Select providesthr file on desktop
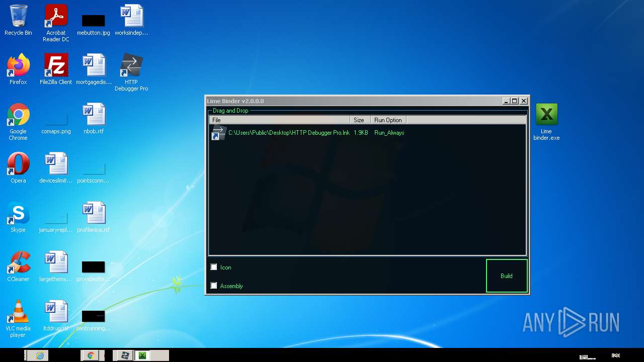This screenshot has height=362, width=644. point(94,271)
